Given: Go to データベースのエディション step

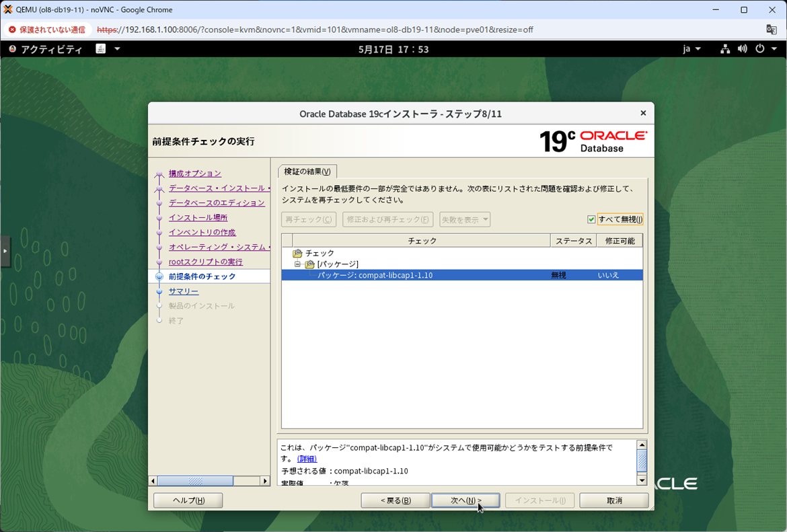Looking at the screenshot, I should (217, 202).
